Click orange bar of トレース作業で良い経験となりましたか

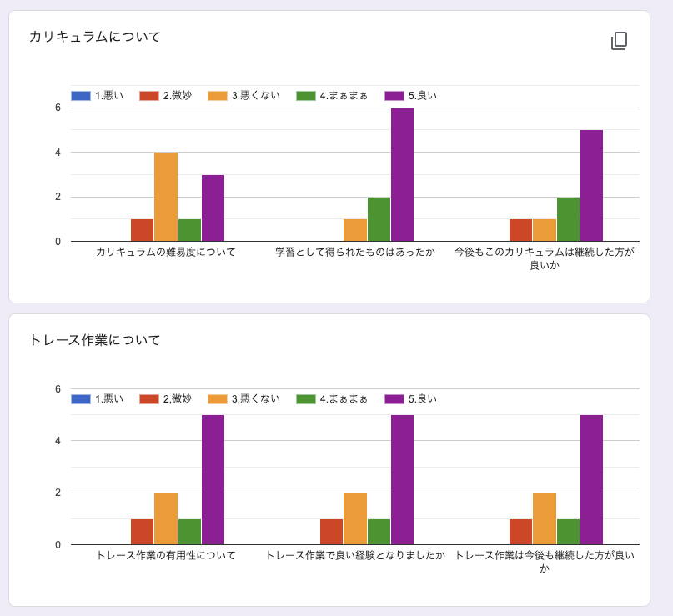coord(355,519)
